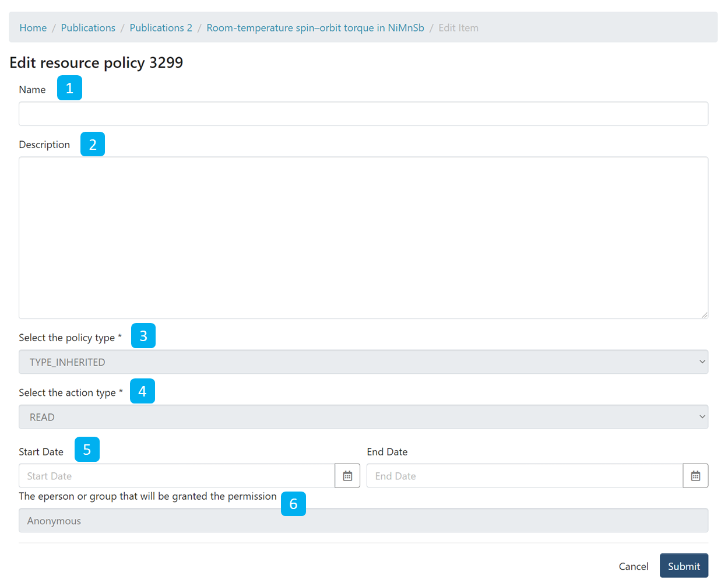The image size is (728, 586).
Task: Cancel editing the resource policy
Action: tap(634, 566)
